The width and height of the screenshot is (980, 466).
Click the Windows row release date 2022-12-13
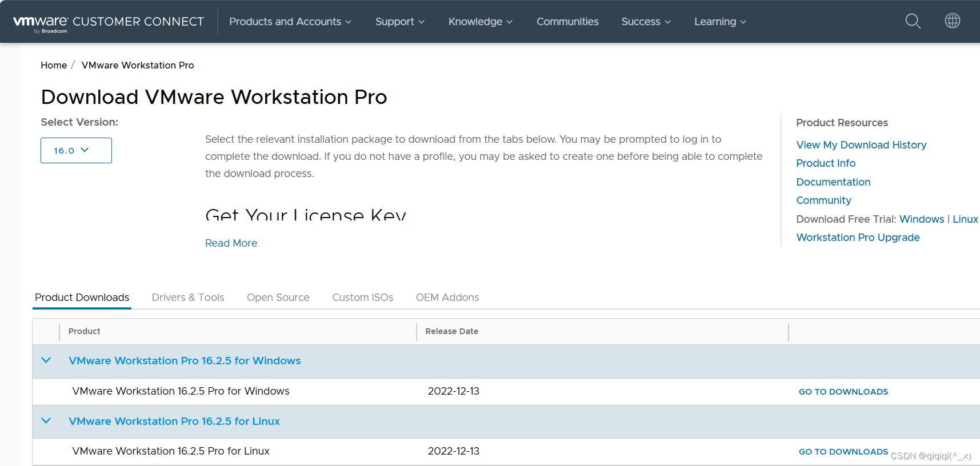click(x=454, y=391)
